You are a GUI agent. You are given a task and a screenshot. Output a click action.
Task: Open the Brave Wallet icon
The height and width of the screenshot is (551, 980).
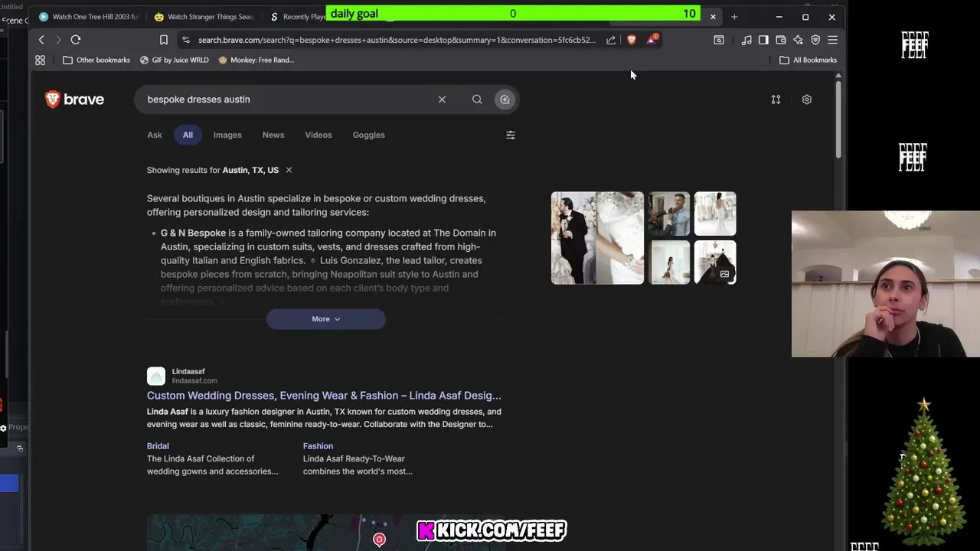781,40
